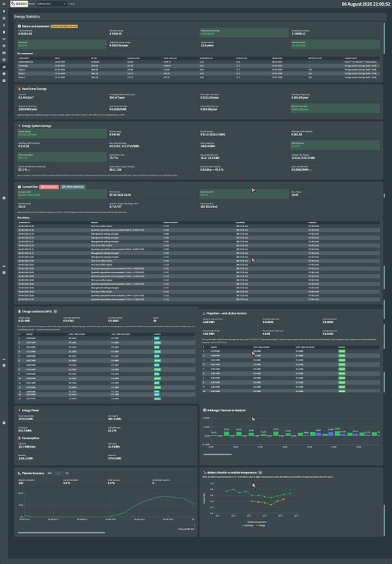Click the Heat Pump Savings flame icon

pos(20,89)
